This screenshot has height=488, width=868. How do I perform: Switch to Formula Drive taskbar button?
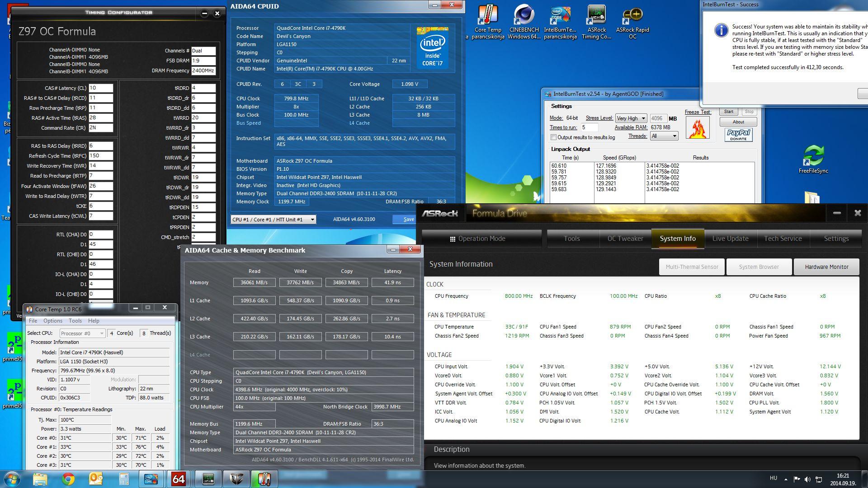point(236,479)
